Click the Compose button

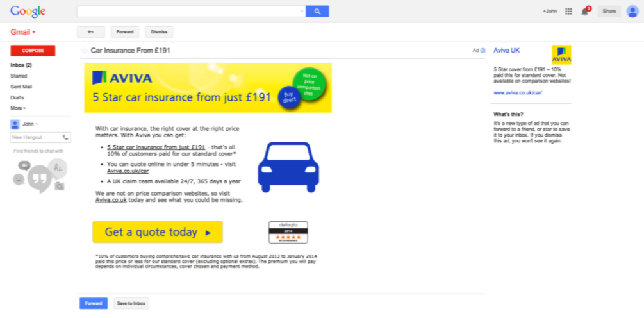pos(33,51)
